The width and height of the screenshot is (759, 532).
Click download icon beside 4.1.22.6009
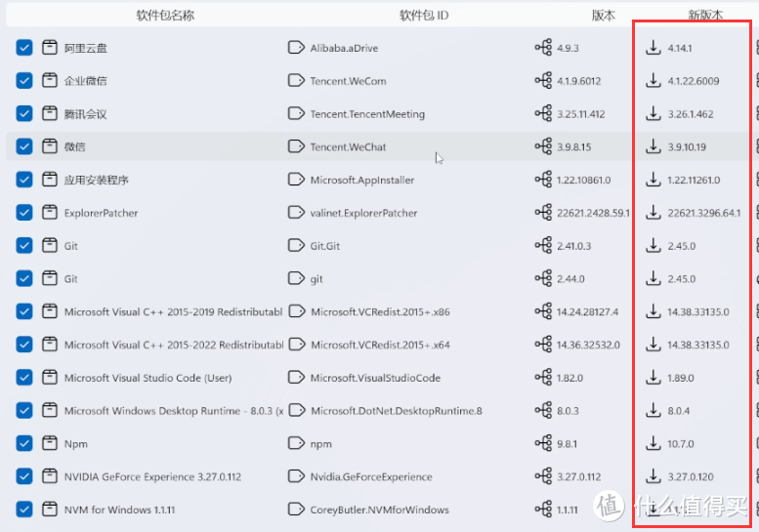[x=654, y=80]
